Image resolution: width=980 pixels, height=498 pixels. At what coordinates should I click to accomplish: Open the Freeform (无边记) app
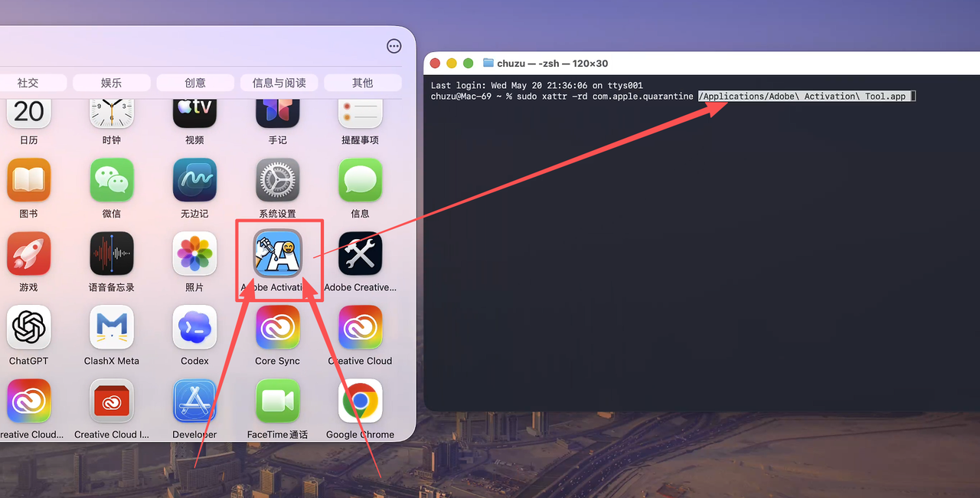[194, 180]
